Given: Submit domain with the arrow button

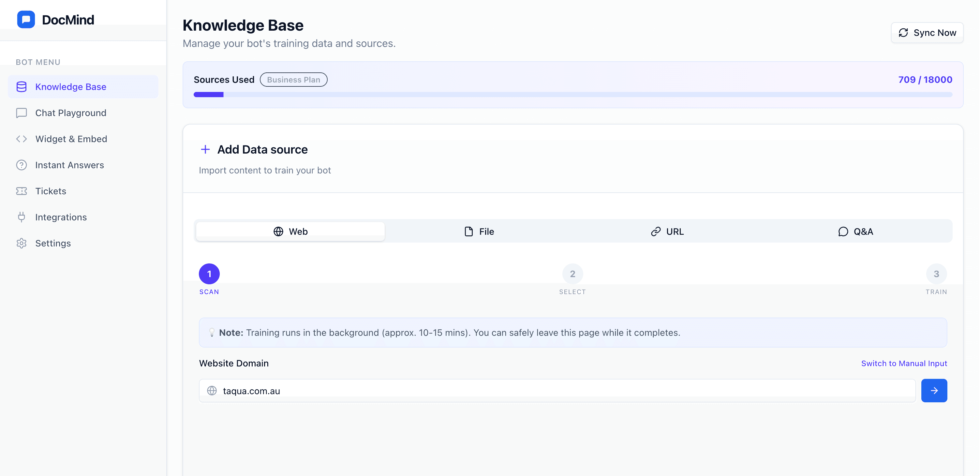Looking at the screenshot, I should point(934,390).
